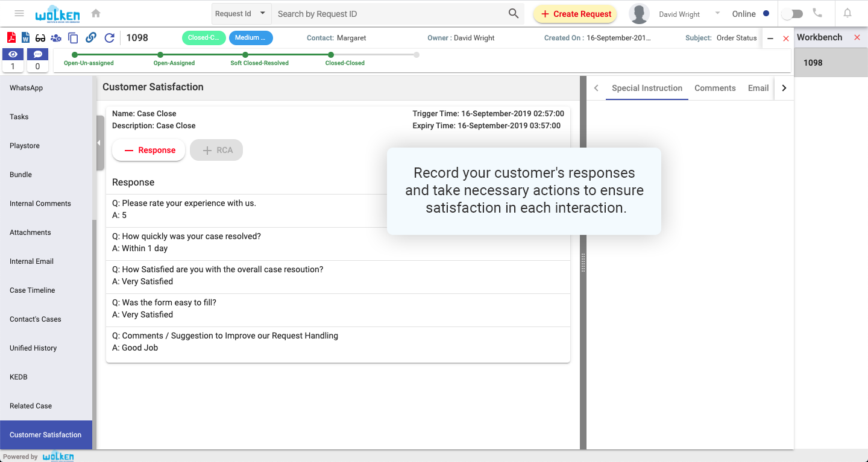The height and width of the screenshot is (462, 868).
Task: Refresh request 1098 with reload icon
Action: coord(109,38)
